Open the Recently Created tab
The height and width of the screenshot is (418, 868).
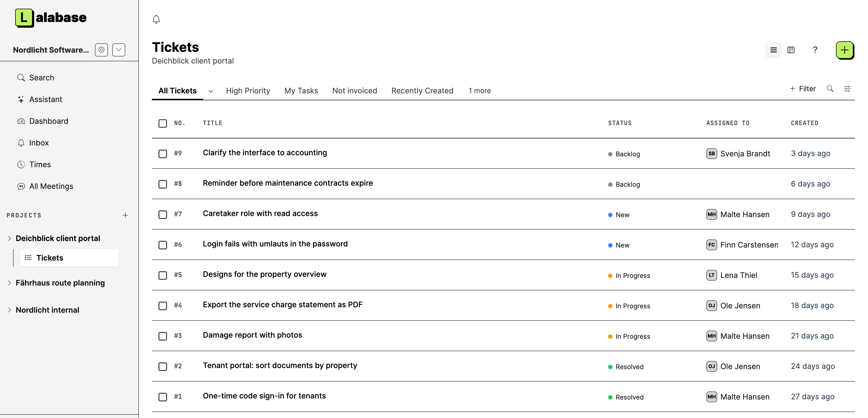tap(422, 91)
